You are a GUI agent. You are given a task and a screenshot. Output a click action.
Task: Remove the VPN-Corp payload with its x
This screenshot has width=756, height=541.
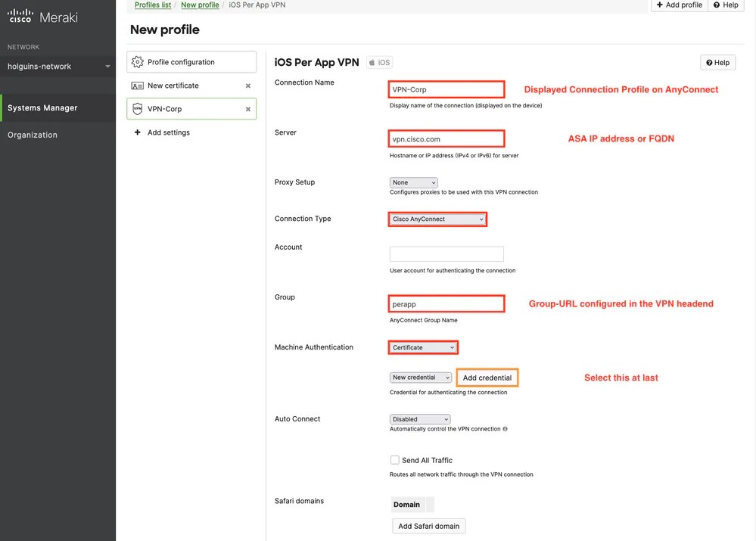coord(247,108)
